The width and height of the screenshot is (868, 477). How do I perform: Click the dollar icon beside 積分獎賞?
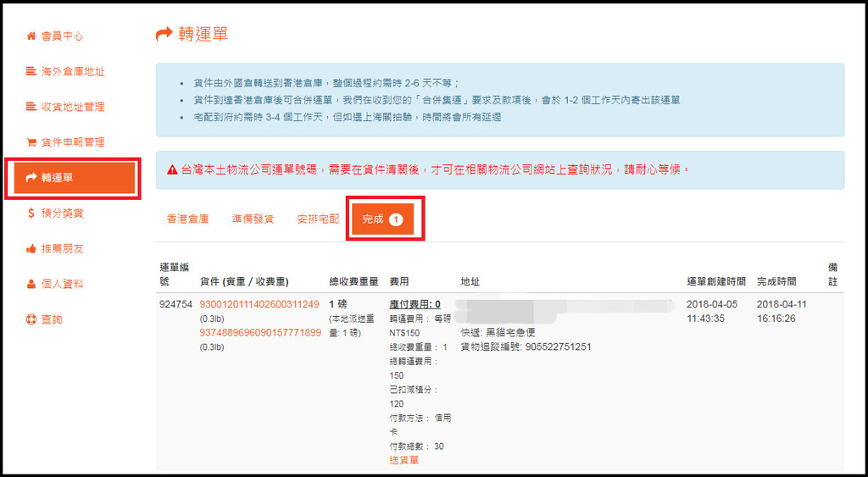(x=31, y=214)
